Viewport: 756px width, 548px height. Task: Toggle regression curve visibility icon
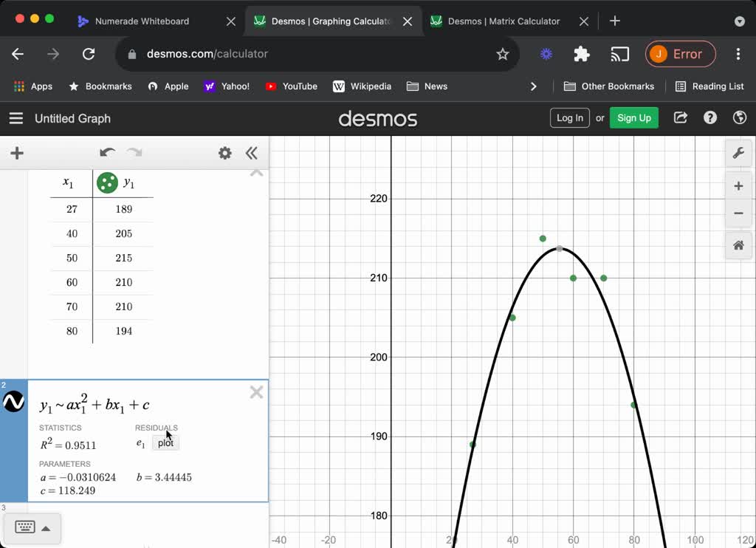13,401
